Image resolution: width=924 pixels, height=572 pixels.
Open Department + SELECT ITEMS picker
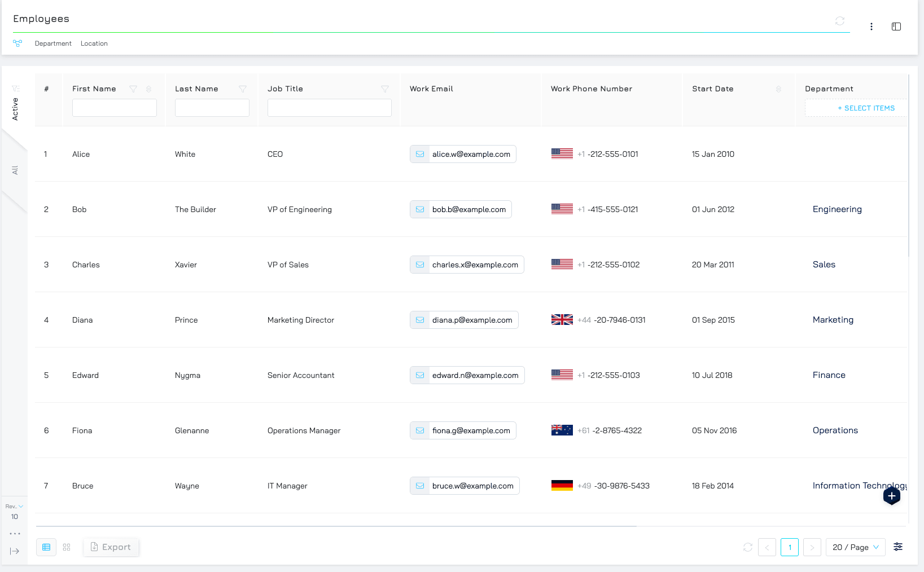[866, 108]
